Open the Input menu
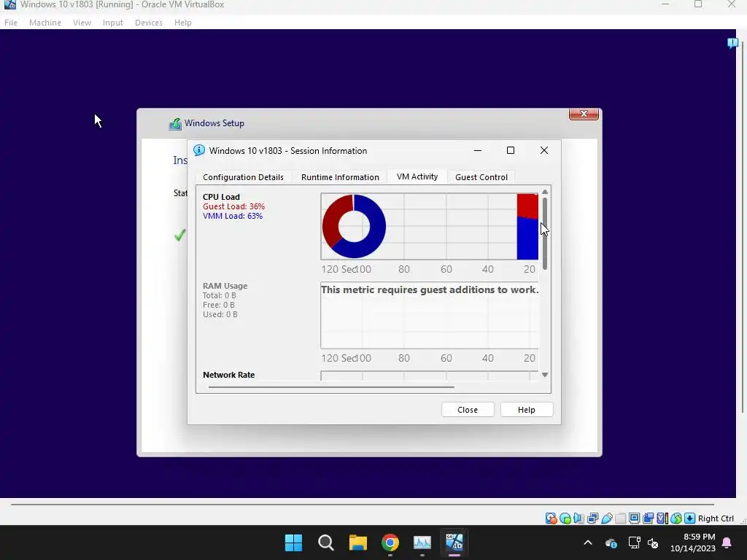747x560 pixels. click(x=112, y=23)
